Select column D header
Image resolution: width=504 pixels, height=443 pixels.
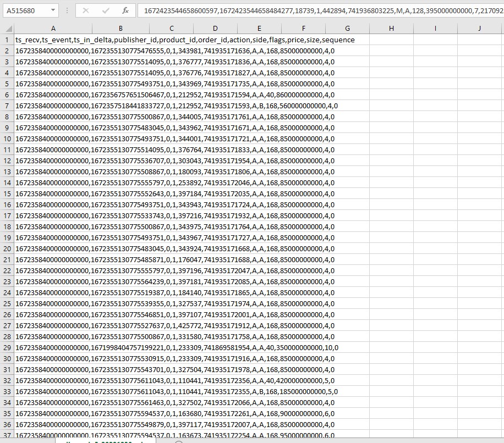[x=215, y=29]
